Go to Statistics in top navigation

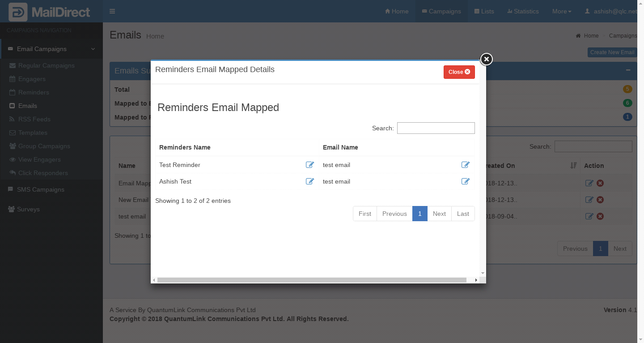point(523,11)
